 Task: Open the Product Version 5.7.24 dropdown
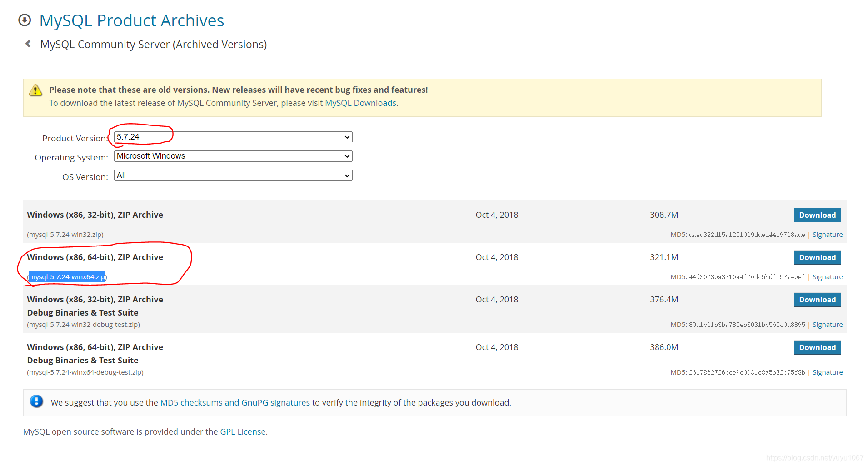(233, 137)
